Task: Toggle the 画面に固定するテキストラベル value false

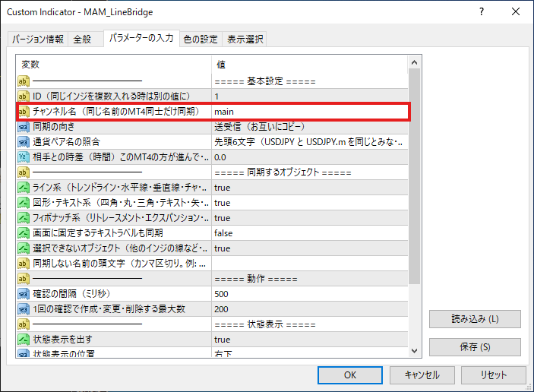Action: point(309,233)
